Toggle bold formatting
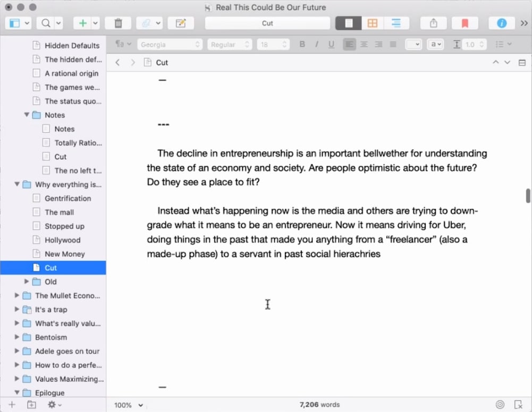 click(x=302, y=45)
